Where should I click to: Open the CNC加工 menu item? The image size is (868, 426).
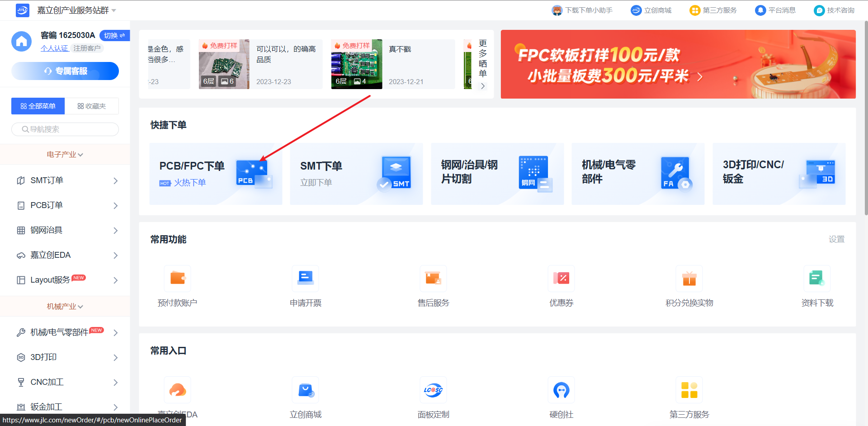(65, 382)
